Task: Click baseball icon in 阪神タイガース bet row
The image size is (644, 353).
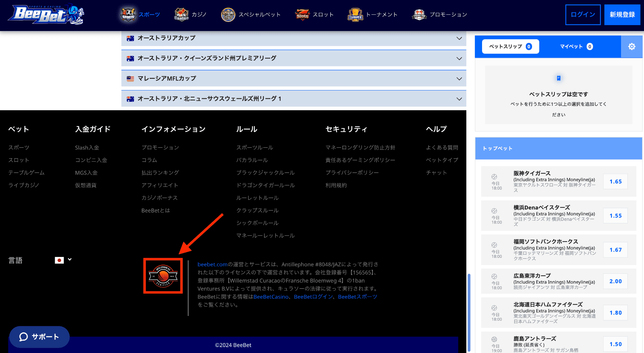Action: (494, 177)
